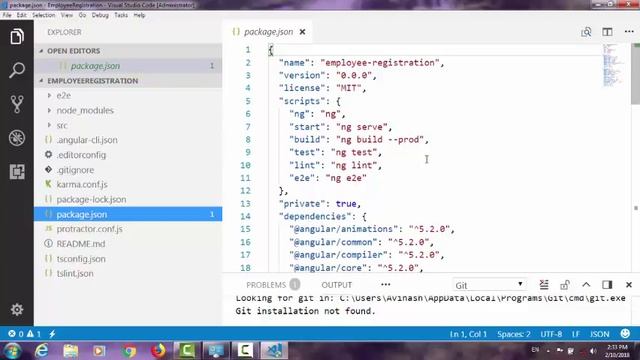Click the warnings indicator in status bar
This screenshot has height=360, width=640.
(x=34, y=334)
